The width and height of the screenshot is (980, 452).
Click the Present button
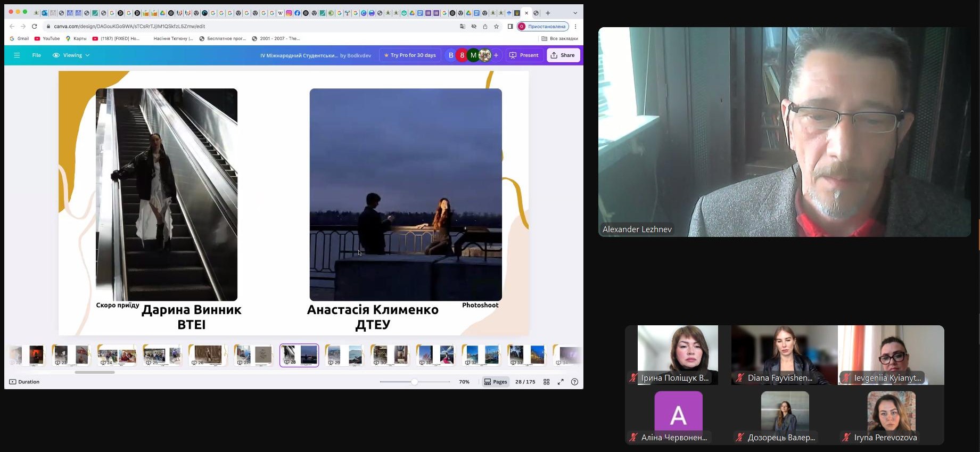524,55
